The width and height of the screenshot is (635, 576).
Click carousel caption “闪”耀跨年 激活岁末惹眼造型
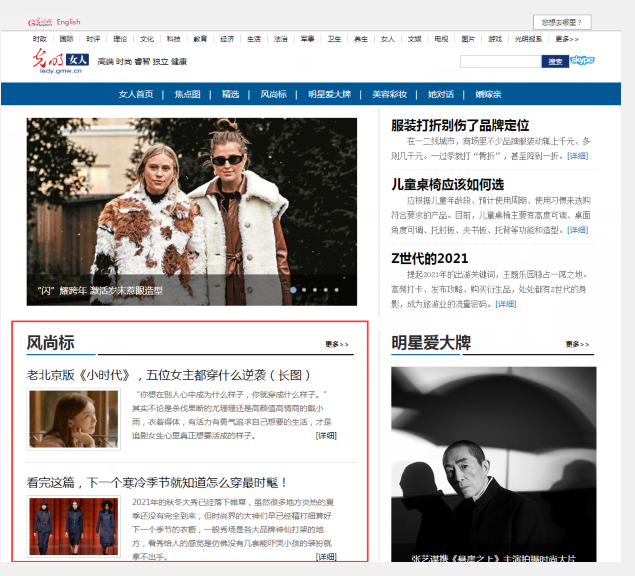[100, 290]
